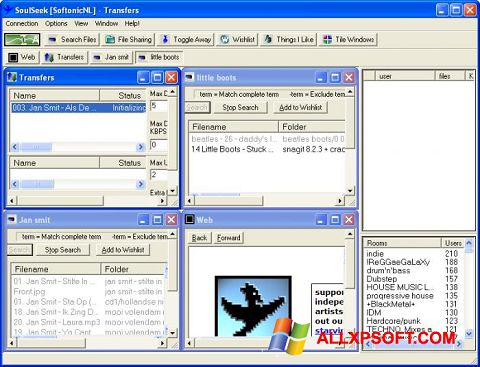Switch to the Jan smit search tab
The image size is (480, 367).
112,57
